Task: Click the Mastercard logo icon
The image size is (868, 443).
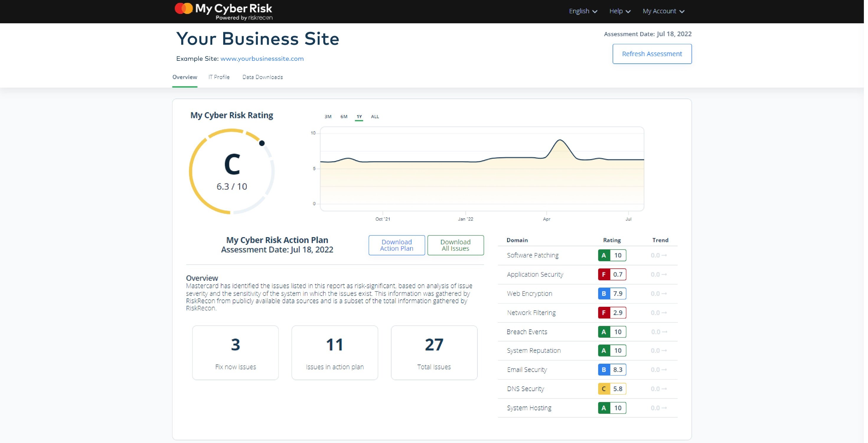Action: [x=184, y=9]
